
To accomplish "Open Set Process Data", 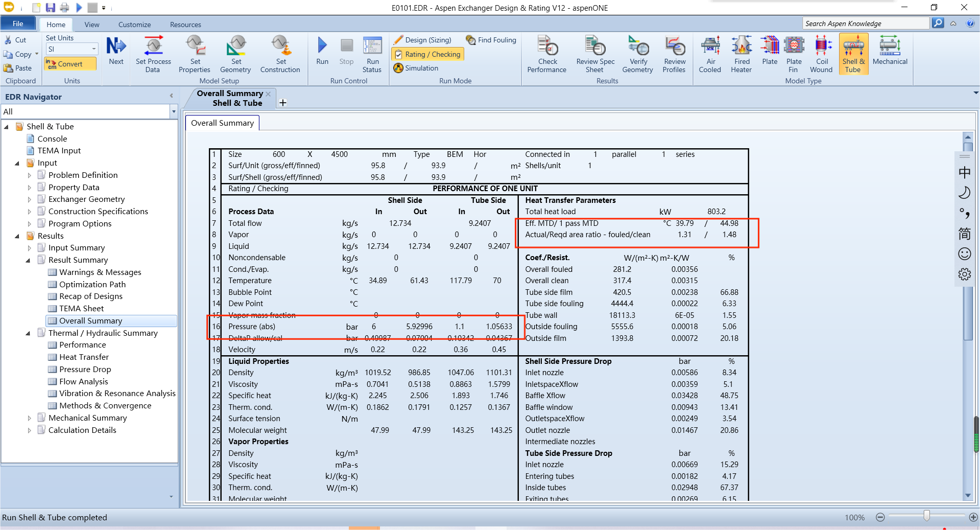I will (x=153, y=54).
